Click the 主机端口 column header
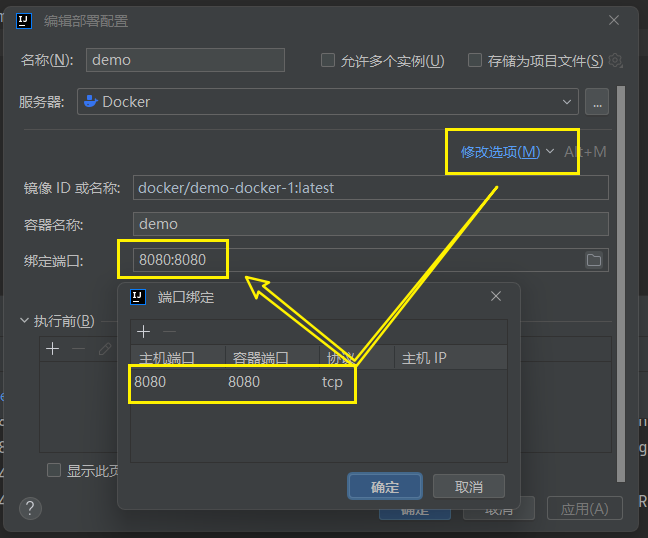 click(x=167, y=357)
